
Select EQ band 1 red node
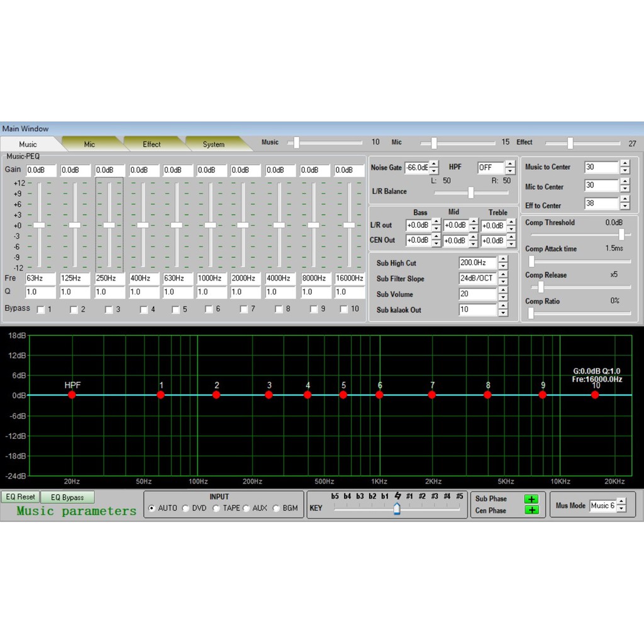coord(161,394)
